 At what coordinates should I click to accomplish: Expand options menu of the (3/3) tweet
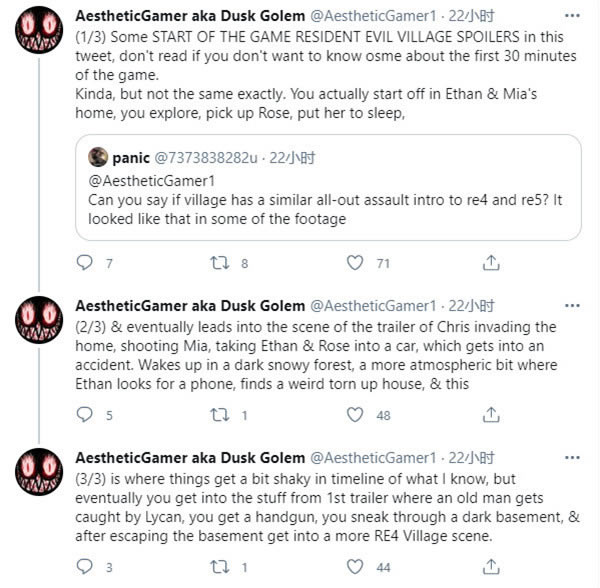571,457
